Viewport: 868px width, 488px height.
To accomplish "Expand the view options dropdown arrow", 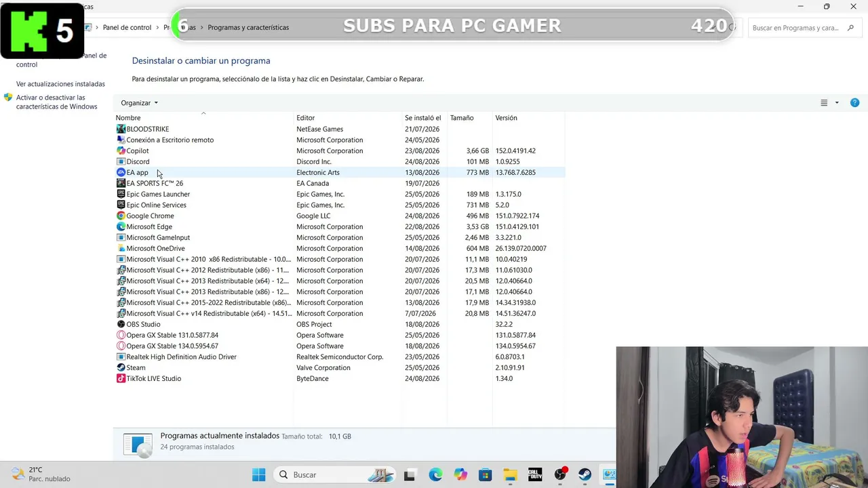I will coord(837,103).
